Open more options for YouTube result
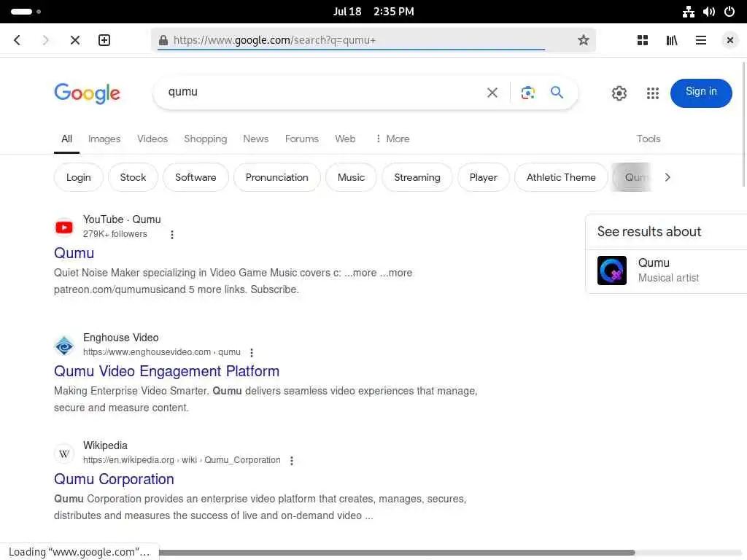 coord(172,234)
